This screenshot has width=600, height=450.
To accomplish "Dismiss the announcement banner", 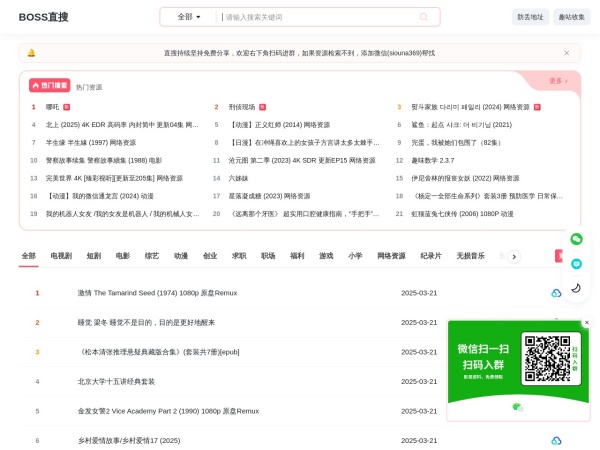I will pyautogui.click(x=568, y=53).
